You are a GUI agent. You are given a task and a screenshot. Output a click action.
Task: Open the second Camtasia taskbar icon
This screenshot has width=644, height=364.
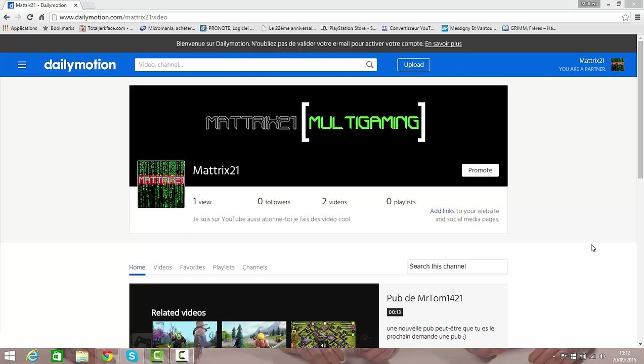(182, 356)
